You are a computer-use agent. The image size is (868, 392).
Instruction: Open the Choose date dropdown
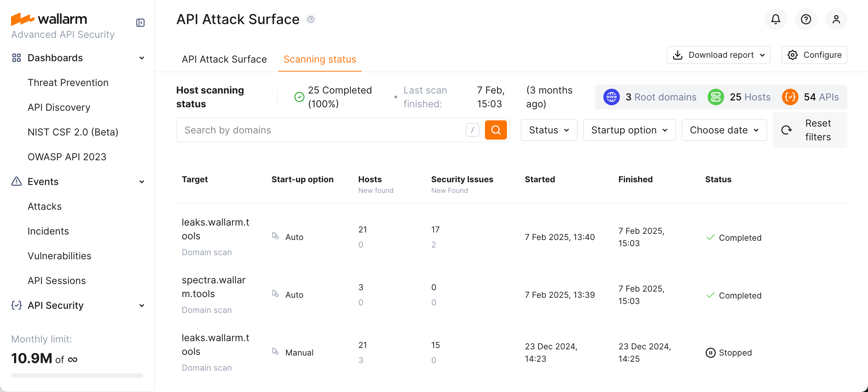click(x=724, y=130)
